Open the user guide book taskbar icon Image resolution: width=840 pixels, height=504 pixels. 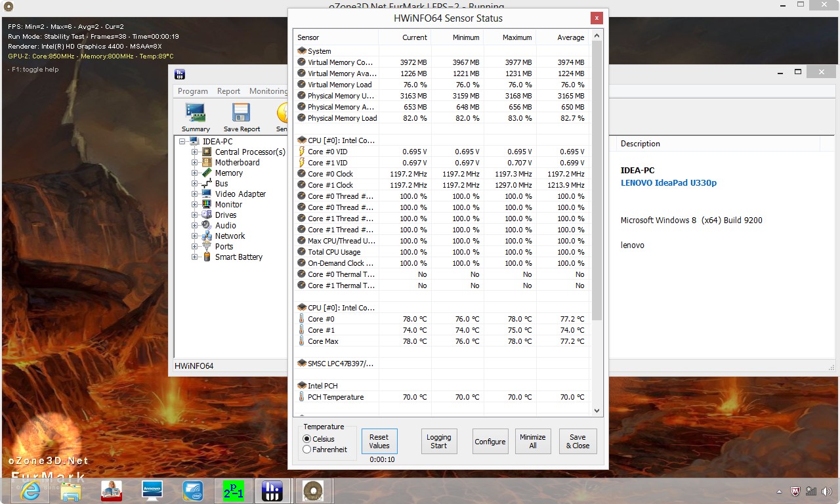[112, 490]
